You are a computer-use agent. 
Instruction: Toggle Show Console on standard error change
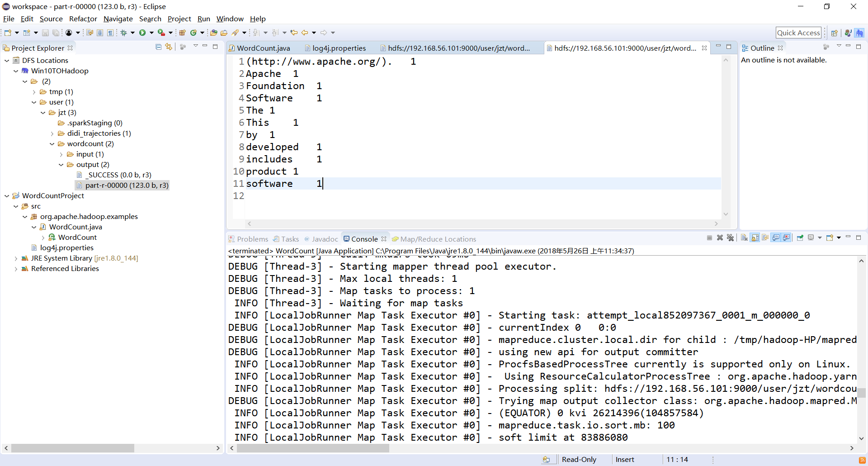coord(787,238)
